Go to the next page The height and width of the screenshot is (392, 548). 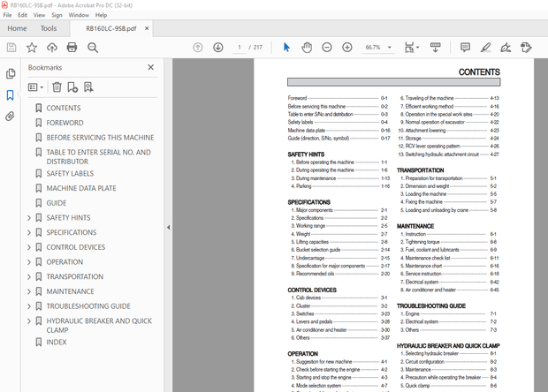(x=218, y=48)
